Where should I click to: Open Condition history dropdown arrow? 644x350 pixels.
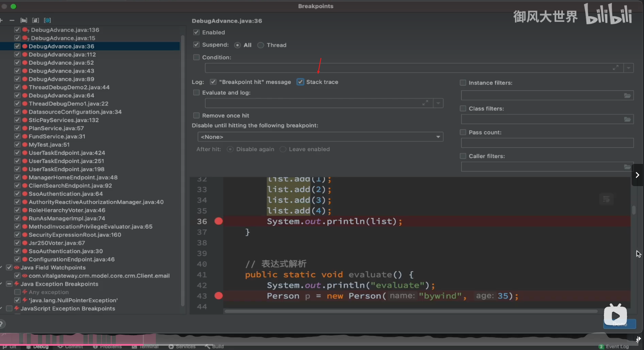(x=629, y=68)
